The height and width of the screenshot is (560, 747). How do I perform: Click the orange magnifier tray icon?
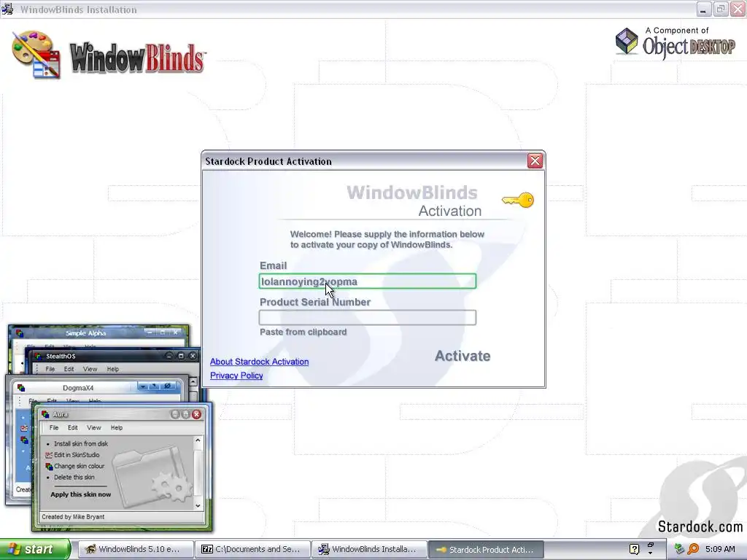693,549
